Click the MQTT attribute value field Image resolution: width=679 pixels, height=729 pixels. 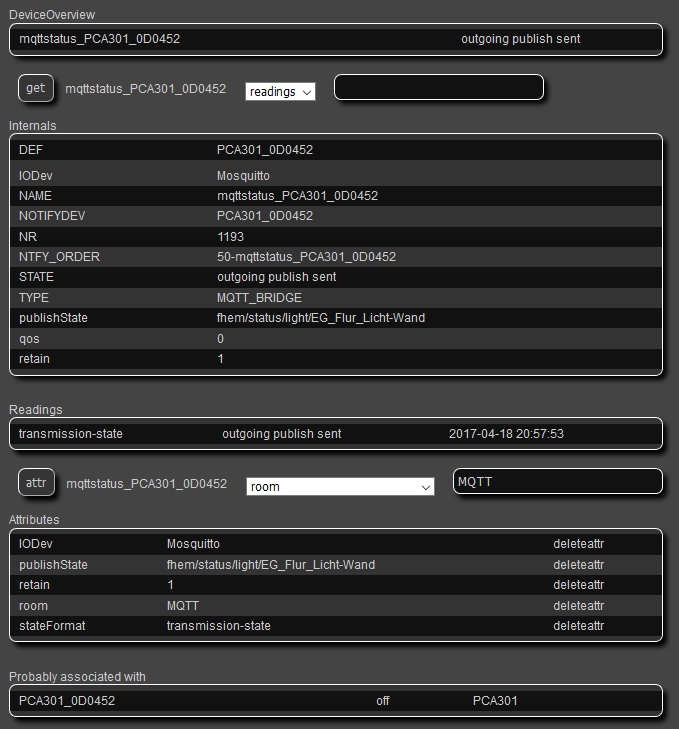557,482
